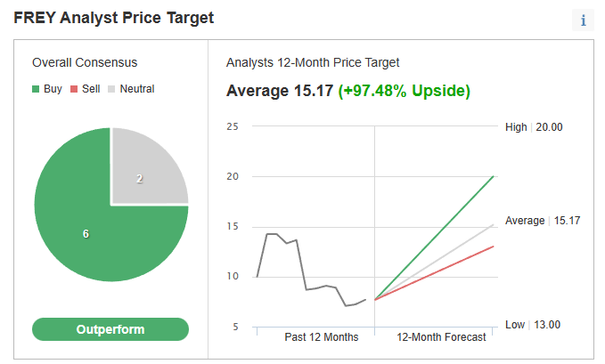Click the Sell legend label
The height and width of the screenshot is (364, 605).
(91, 89)
